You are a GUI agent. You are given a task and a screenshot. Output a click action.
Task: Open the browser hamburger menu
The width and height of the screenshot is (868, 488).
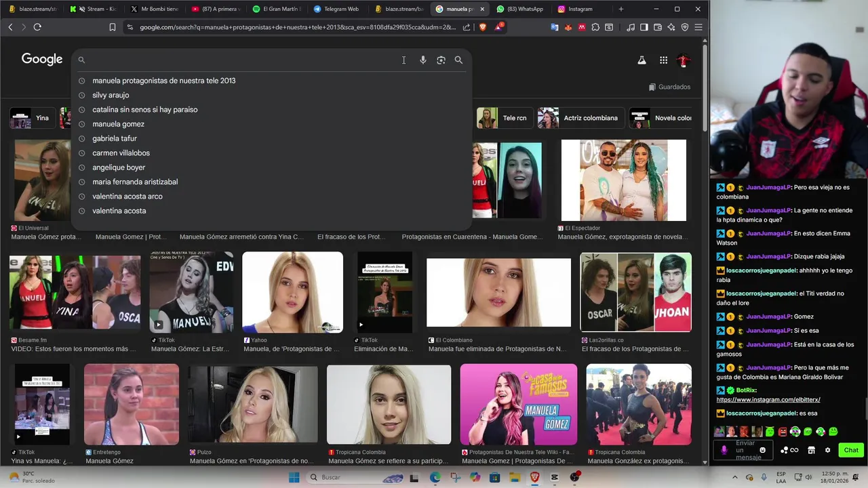tap(698, 27)
